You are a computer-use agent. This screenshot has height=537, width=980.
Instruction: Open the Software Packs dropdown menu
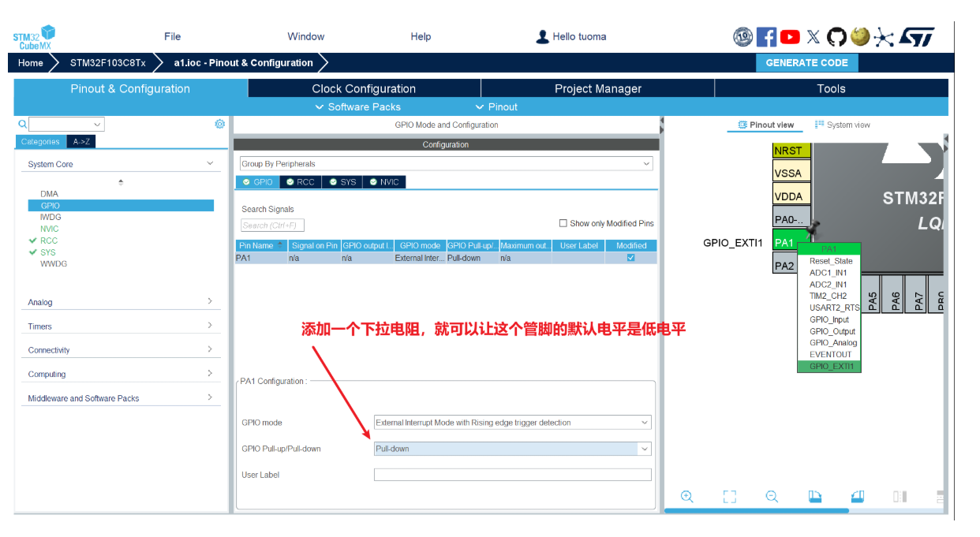tap(357, 107)
